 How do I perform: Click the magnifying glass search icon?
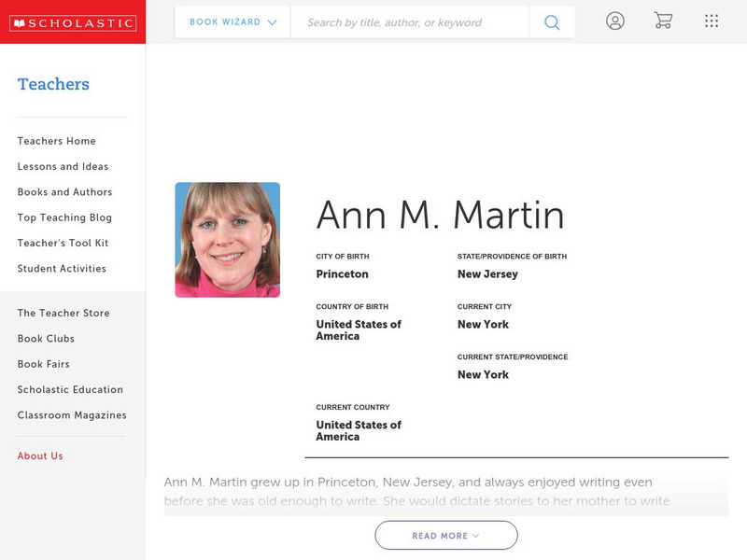(552, 22)
